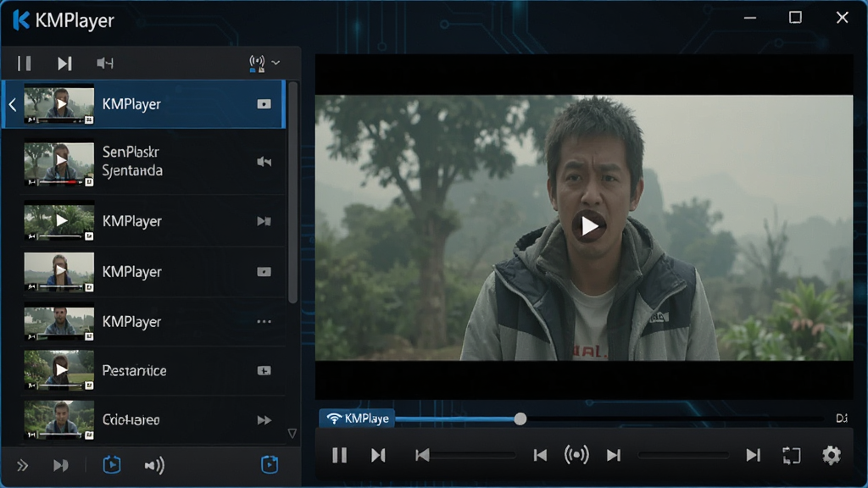Click the slider right of the previous icon

(x=474, y=455)
